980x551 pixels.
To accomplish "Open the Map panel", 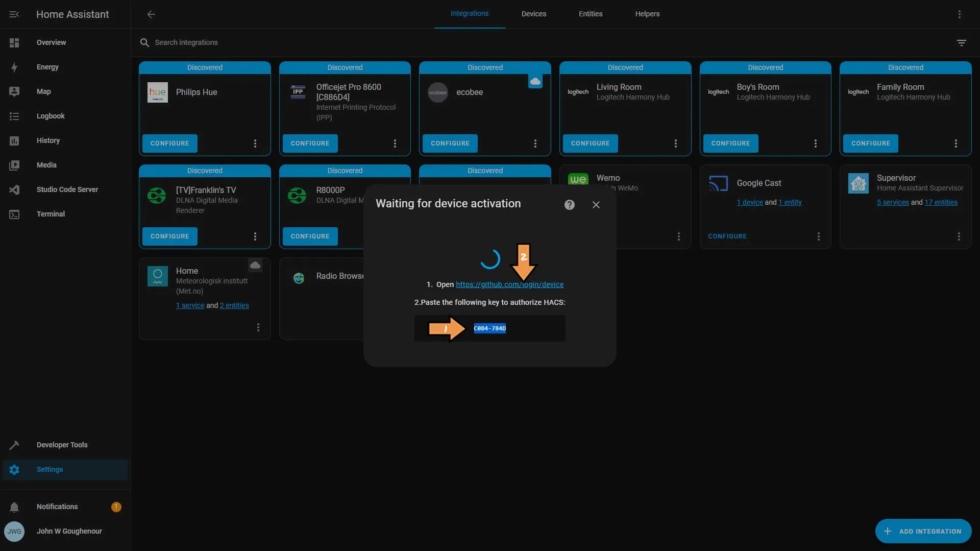I will [x=65, y=91].
